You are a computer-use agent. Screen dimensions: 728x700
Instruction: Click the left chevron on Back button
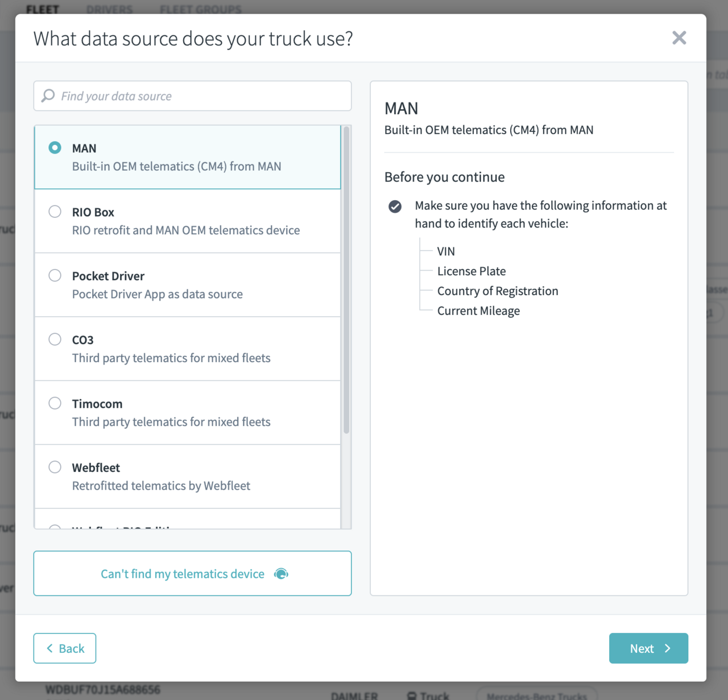[x=50, y=648]
